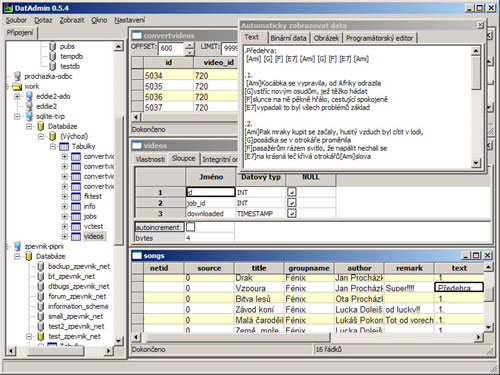
Task: Click the Tabulky table group icon
Action: (x=64, y=147)
